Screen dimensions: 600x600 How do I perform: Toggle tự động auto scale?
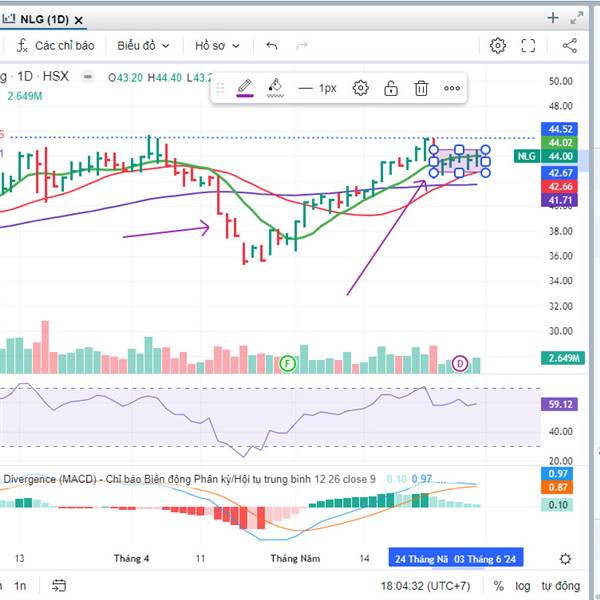tap(561, 586)
